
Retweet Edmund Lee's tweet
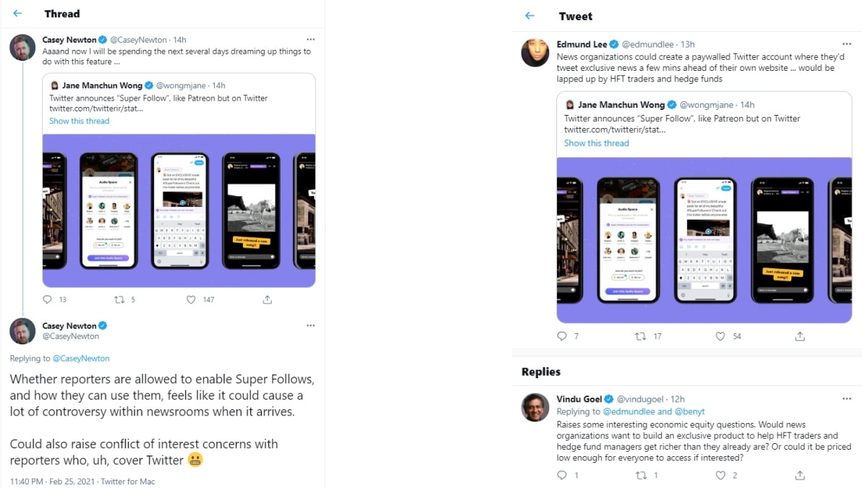click(640, 336)
